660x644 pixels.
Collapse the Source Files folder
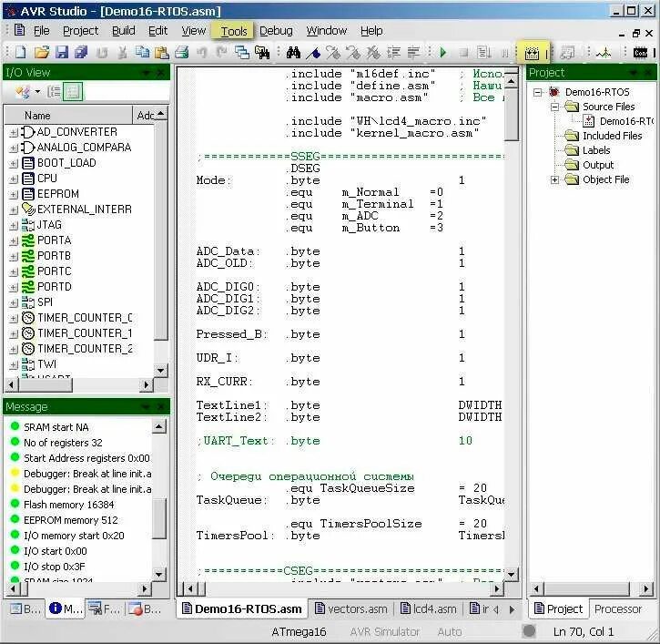pyautogui.click(x=554, y=107)
